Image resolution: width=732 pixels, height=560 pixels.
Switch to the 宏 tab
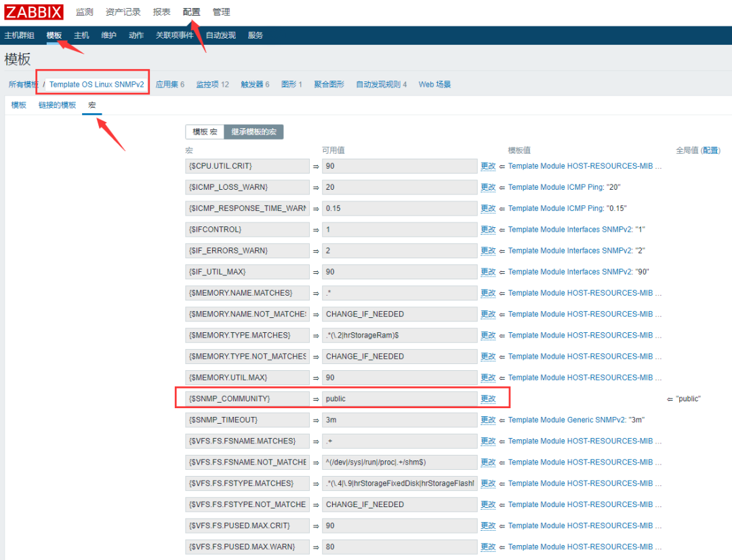(x=92, y=105)
